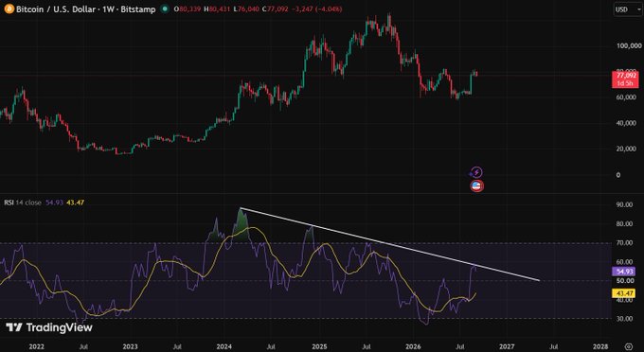The height and width of the screenshot is (352, 644).
Task: Click the 50.00 RSI axis label
Action: coord(625,281)
